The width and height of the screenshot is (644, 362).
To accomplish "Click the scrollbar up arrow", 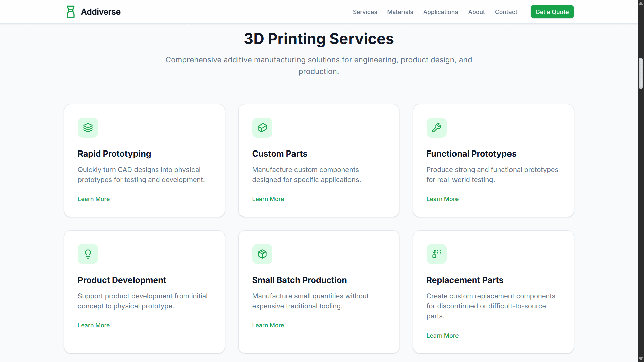I will [x=641, y=3].
